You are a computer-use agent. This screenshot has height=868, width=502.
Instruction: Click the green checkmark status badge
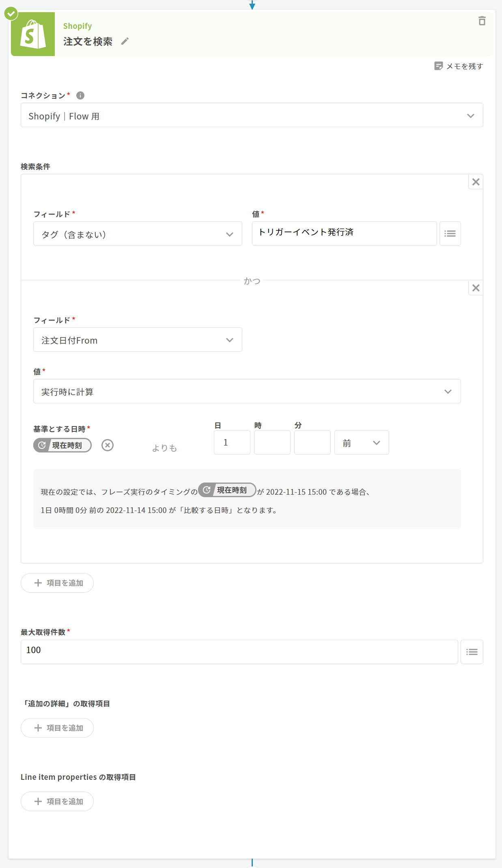click(11, 13)
